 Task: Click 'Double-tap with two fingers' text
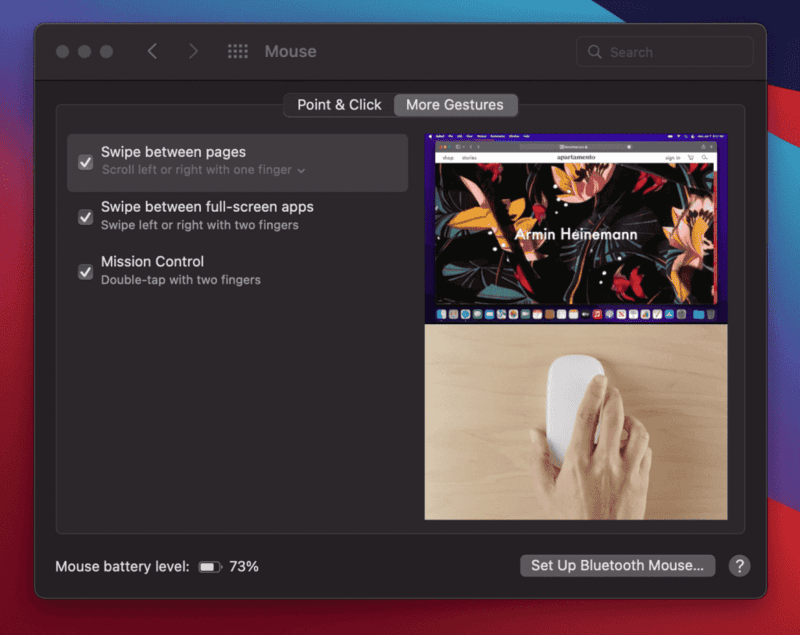click(x=181, y=280)
